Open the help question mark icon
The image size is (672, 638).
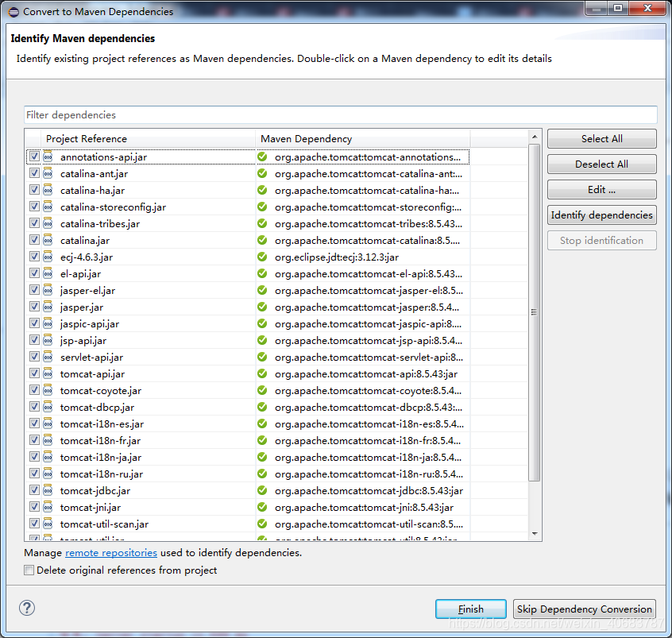click(x=27, y=608)
